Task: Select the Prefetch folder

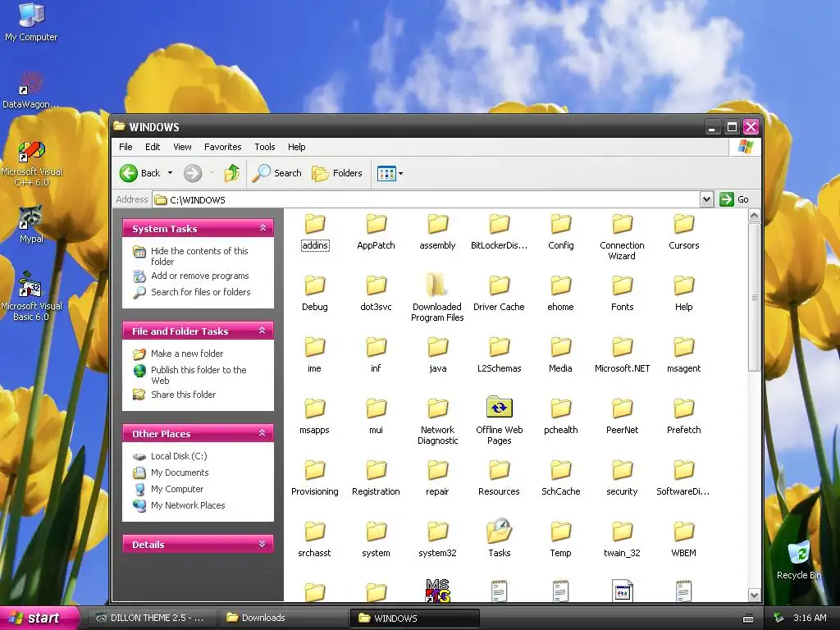Action: coord(683,416)
